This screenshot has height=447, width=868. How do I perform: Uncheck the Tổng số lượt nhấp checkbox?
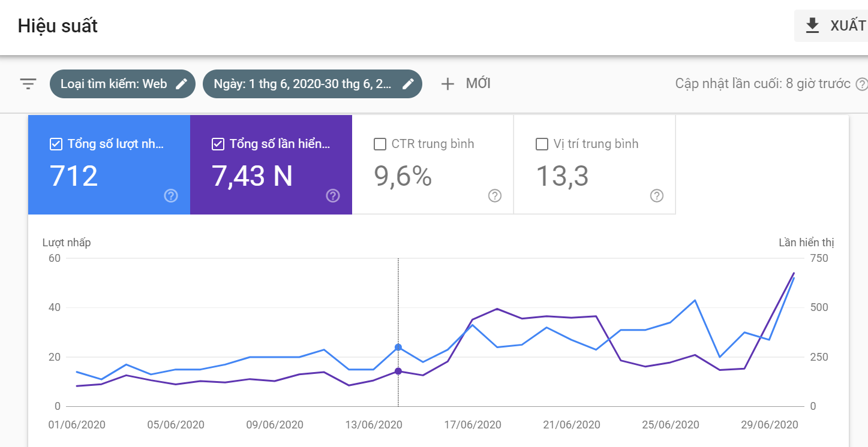(56, 144)
